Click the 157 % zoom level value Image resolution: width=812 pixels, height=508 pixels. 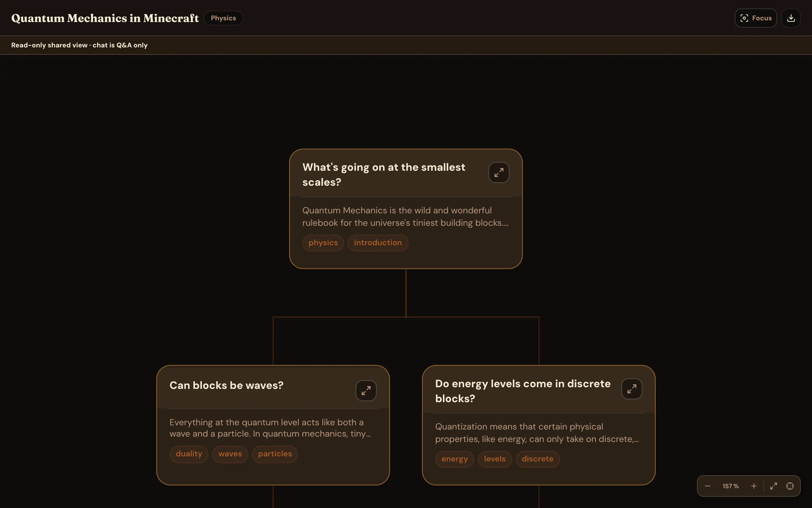[x=731, y=486]
